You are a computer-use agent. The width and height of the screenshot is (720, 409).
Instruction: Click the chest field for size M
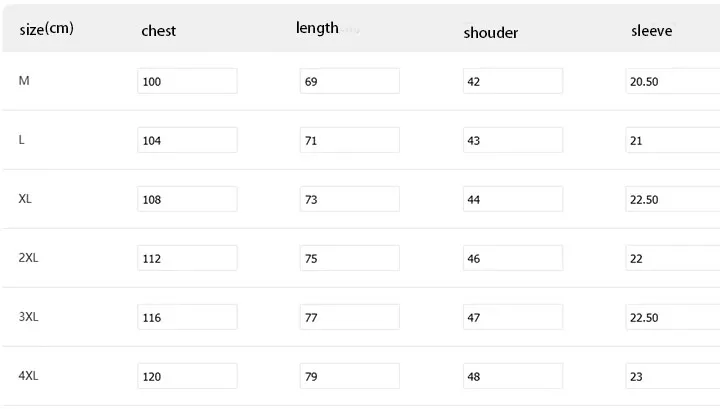click(187, 81)
